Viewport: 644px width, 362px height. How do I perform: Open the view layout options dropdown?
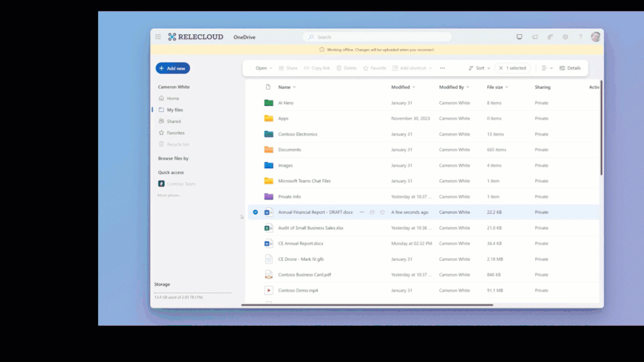[547, 68]
